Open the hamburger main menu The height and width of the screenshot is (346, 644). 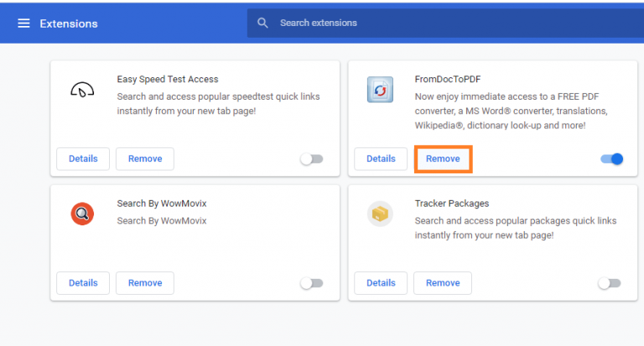(x=23, y=23)
